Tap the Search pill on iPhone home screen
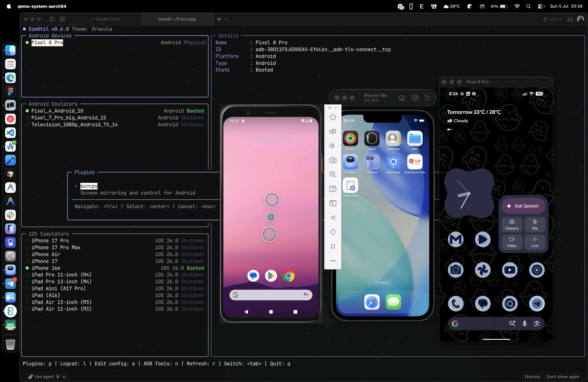This screenshot has width=588, height=382. coord(382,283)
